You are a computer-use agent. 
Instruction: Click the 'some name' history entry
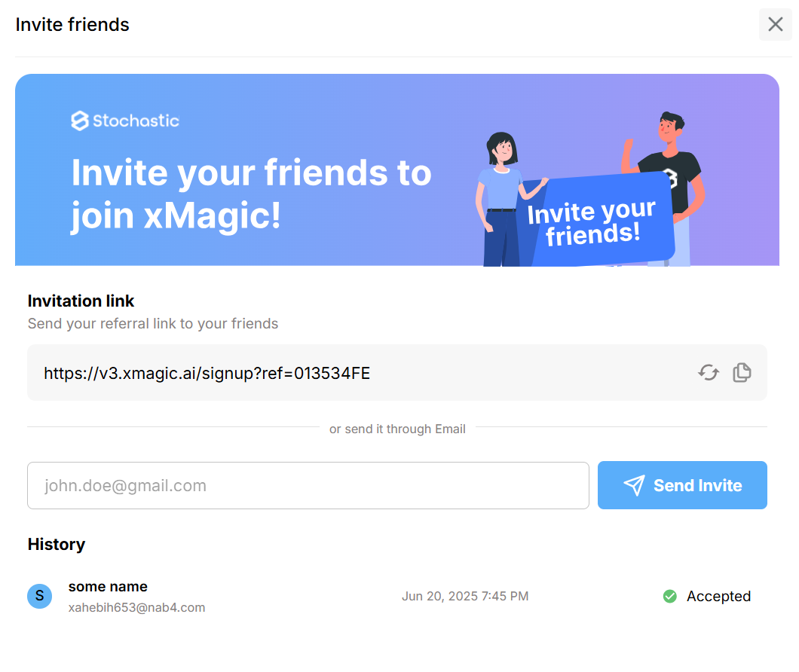coord(108,586)
